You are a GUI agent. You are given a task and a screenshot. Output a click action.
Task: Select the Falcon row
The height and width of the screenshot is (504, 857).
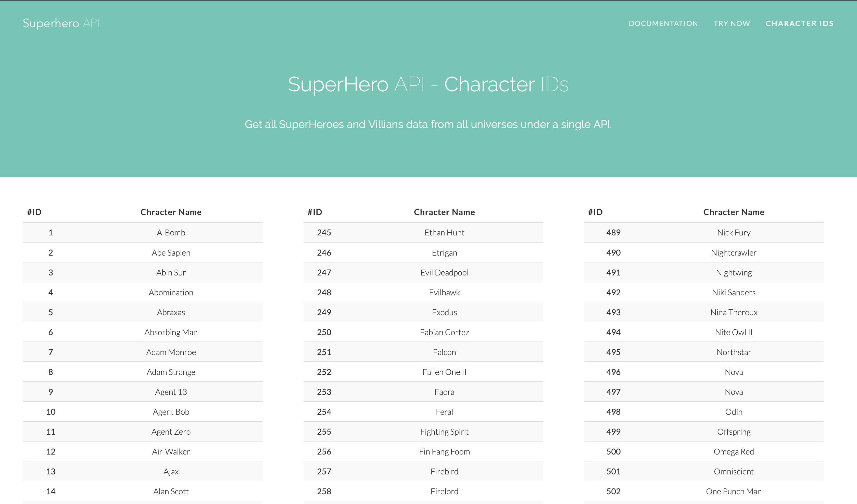pos(444,352)
